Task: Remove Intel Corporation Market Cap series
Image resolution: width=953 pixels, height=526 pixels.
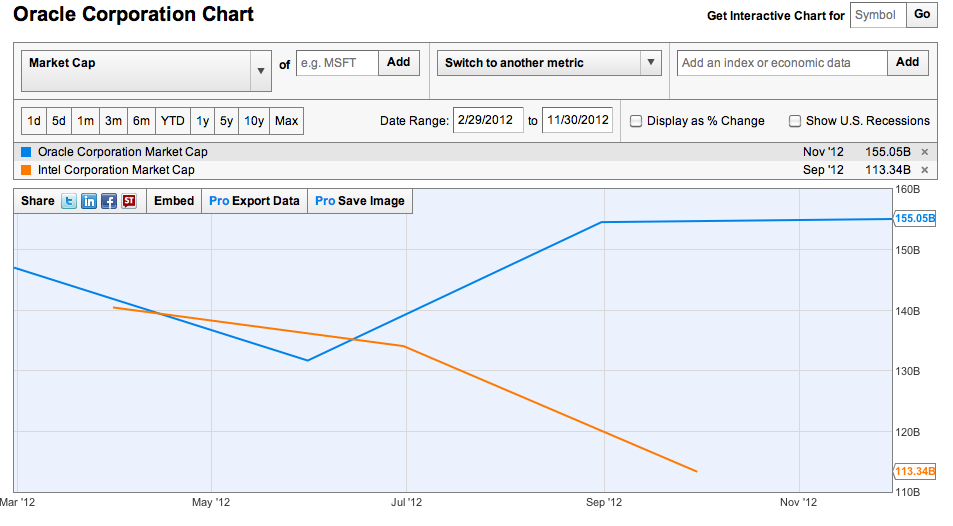Action: click(x=924, y=170)
